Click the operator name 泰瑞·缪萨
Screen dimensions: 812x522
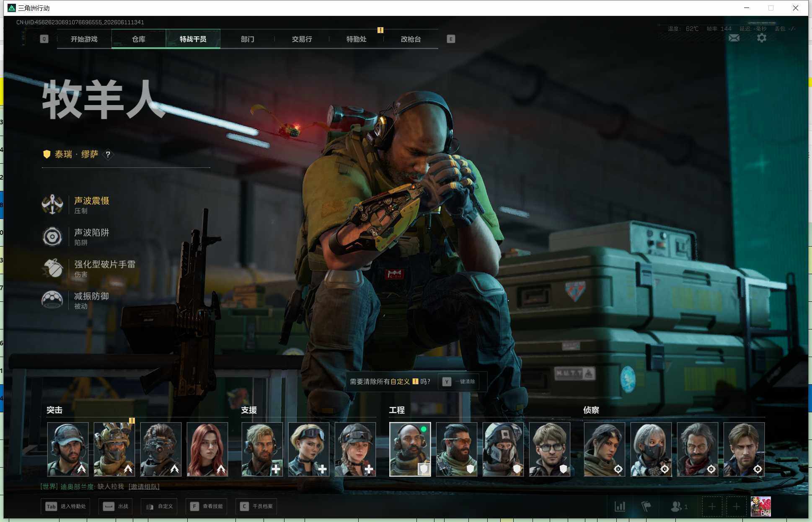76,154
